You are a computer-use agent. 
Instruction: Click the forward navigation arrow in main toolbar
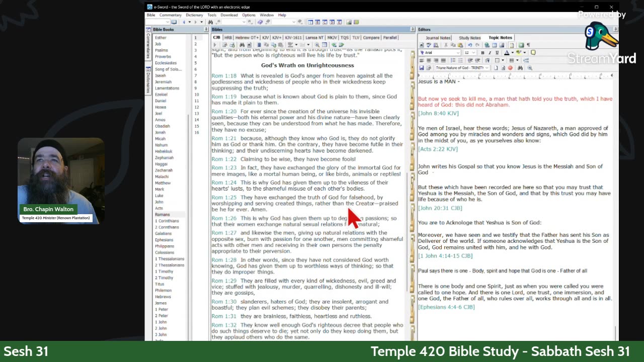click(x=195, y=22)
